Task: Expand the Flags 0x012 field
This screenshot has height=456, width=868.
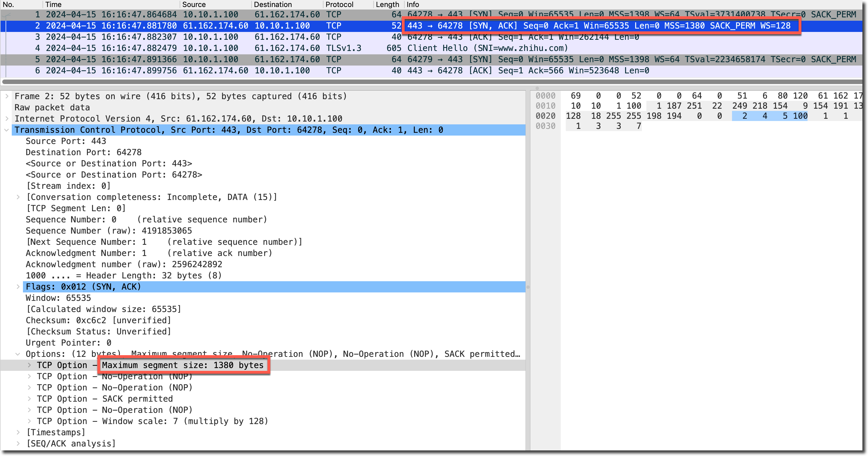Action: coord(18,287)
